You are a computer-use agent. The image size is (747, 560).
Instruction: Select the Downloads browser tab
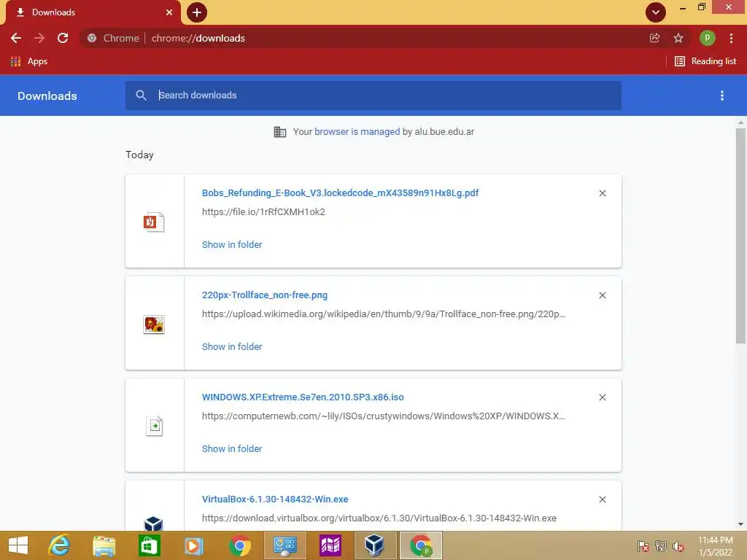pyautogui.click(x=93, y=12)
